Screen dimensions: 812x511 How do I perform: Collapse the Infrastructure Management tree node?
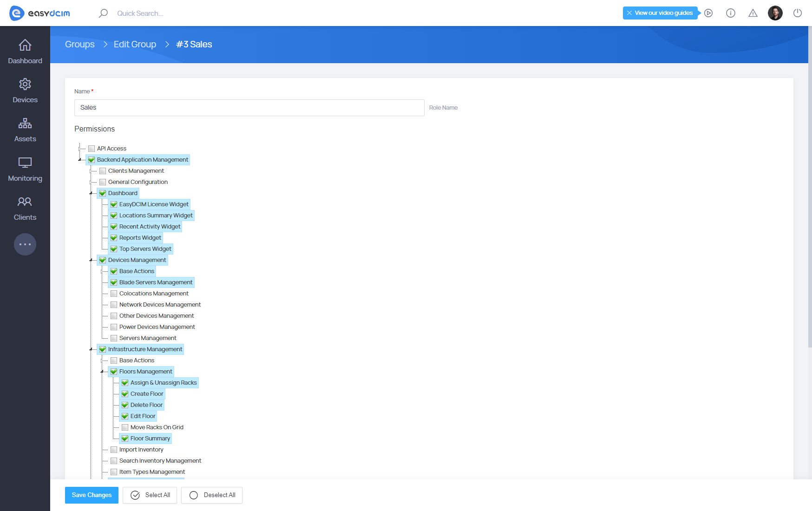(91, 349)
